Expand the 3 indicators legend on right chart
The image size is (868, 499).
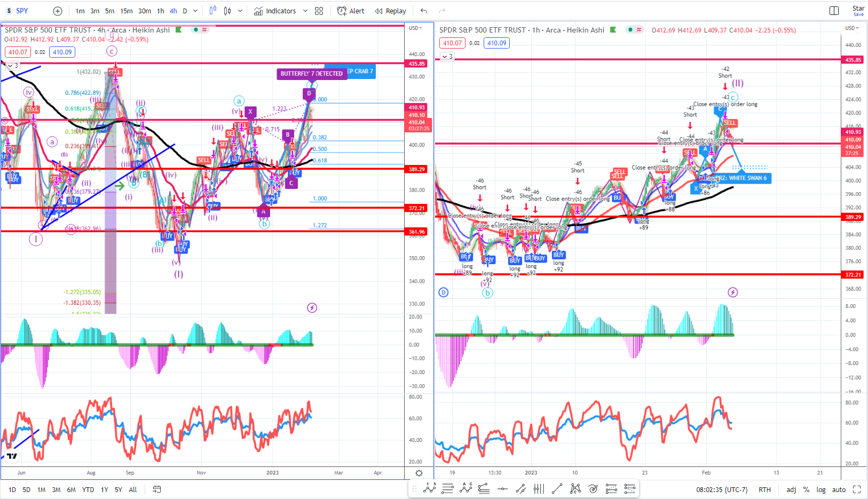[447, 56]
